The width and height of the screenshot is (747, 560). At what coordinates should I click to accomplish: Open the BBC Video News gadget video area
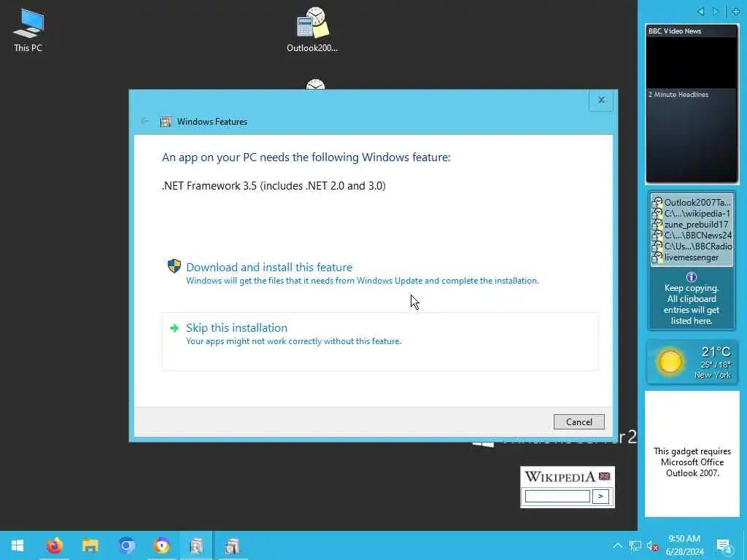[x=692, y=63]
